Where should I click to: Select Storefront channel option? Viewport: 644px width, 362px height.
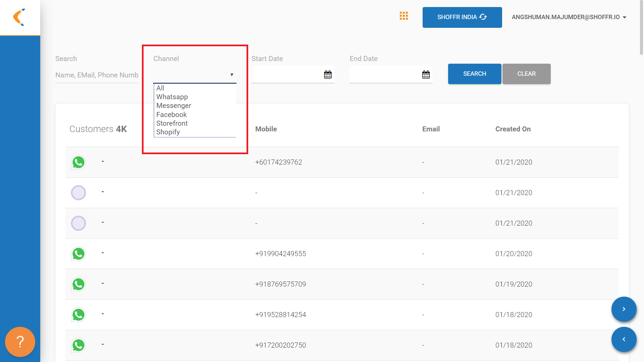(x=172, y=123)
